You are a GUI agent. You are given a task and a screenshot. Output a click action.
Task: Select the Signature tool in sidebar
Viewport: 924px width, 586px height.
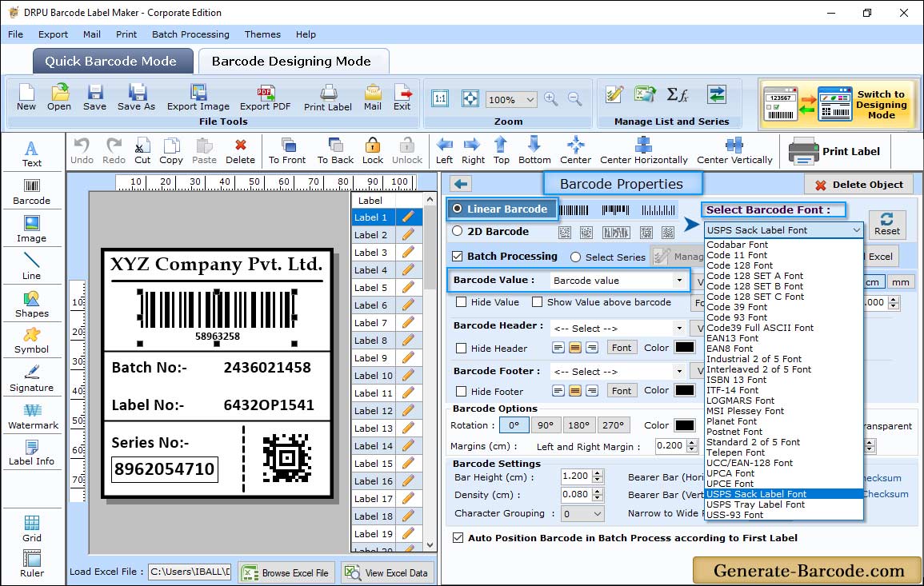pos(32,379)
